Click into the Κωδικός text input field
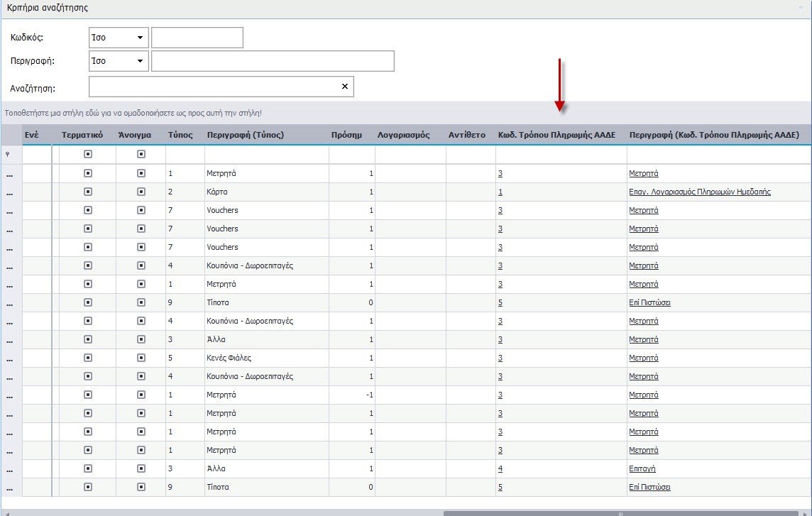812x516 pixels. 197,38
